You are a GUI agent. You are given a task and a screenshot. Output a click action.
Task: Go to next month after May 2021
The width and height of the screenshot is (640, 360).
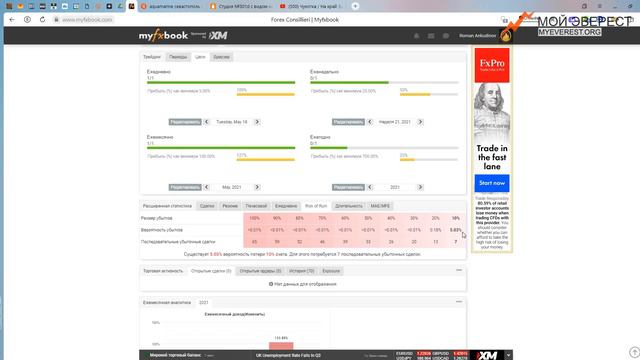(257, 187)
